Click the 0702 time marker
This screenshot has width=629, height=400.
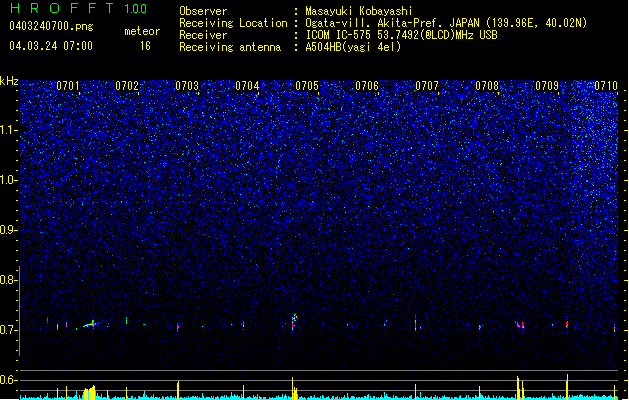pyautogui.click(x=127, y=86)
